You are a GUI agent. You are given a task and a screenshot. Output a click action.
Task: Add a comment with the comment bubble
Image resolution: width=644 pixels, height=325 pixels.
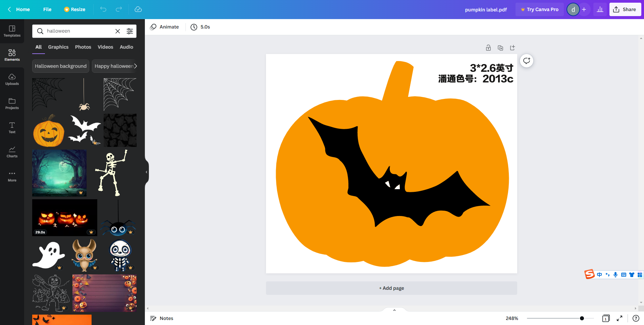point(527,61)
